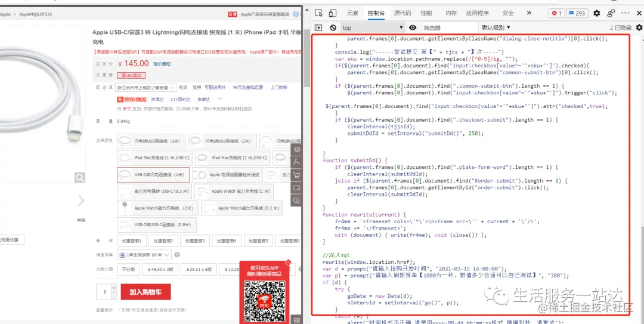Screen dimensions: 644x324
Task: Click the red error count badge
Action: pos(557,13)
